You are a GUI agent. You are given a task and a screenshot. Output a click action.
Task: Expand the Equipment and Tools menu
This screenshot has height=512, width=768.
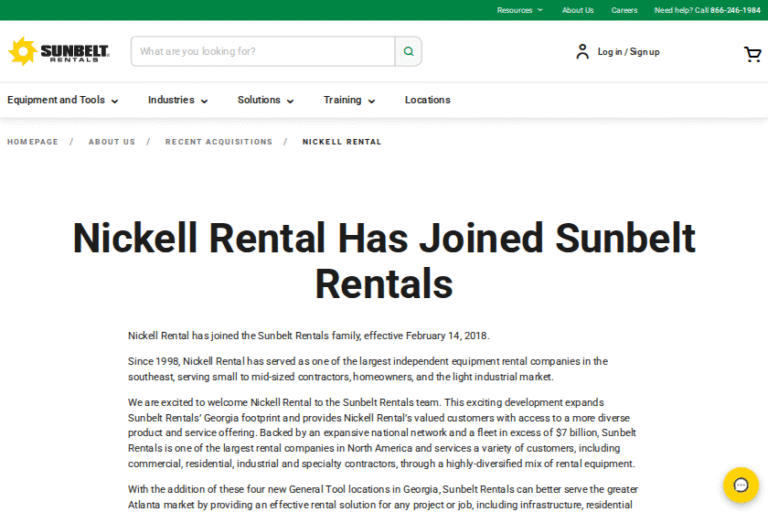(x=62, y=100)
